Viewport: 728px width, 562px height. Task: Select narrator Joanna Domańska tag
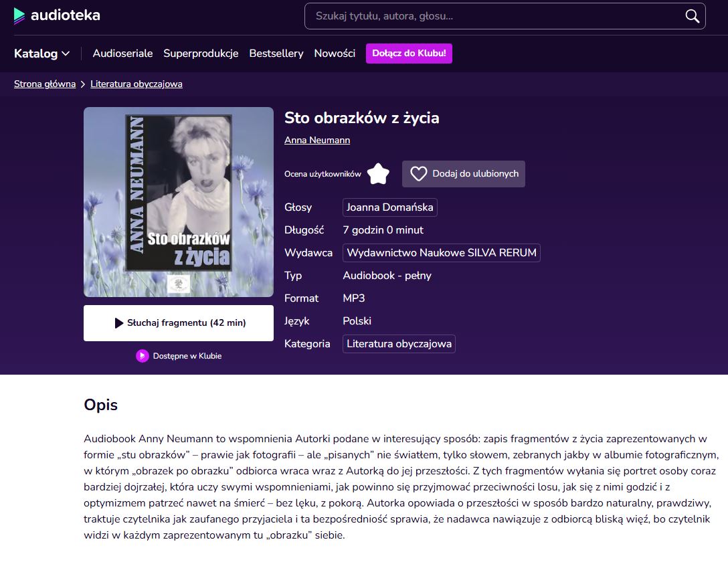[390, 207]
